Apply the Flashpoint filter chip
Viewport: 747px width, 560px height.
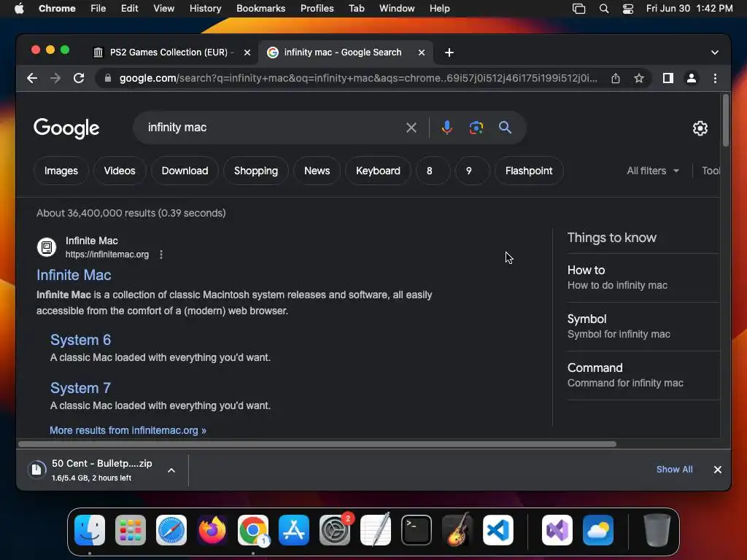coord(529,171)
